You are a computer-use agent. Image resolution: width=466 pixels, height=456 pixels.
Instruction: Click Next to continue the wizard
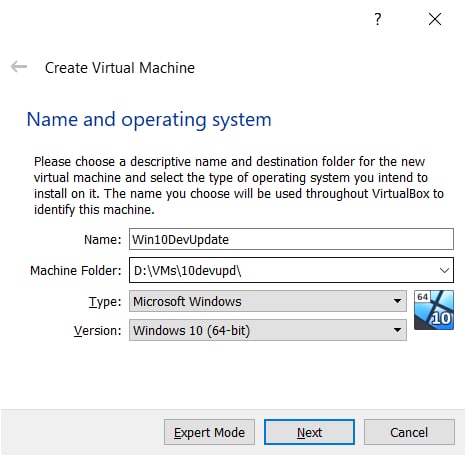(309, 432)
